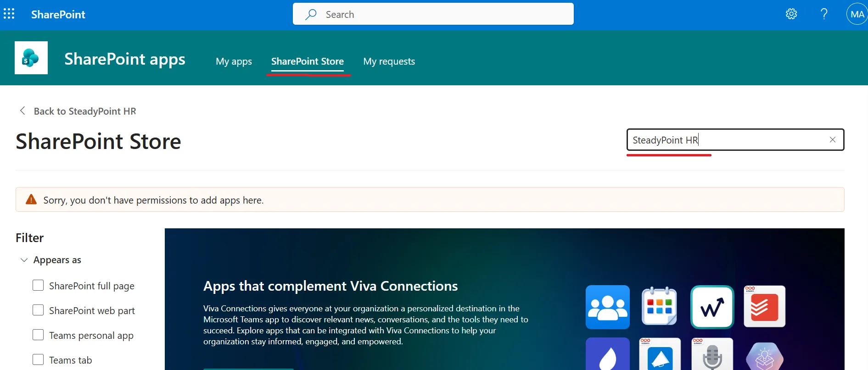The height and width of the screenshot is (370, 868).
Task: Check the SharePoint full page filter
Action: click(38, 286)
